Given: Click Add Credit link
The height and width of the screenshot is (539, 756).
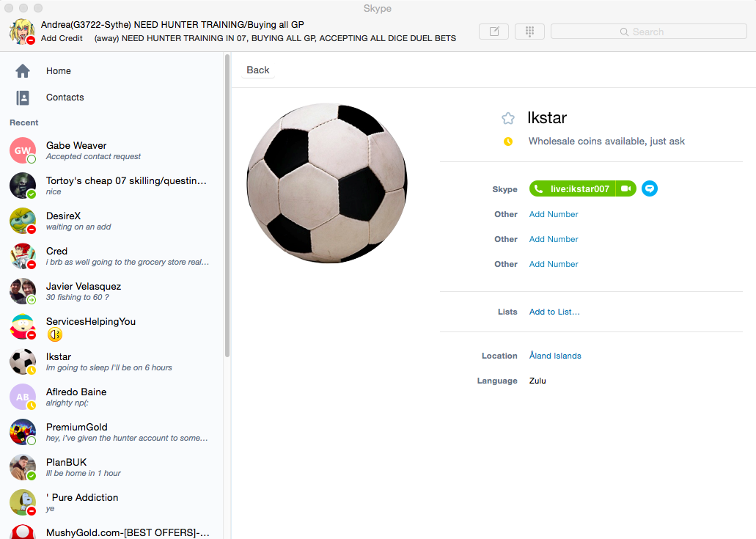Looking at the screenshot, I should [62, 38].
